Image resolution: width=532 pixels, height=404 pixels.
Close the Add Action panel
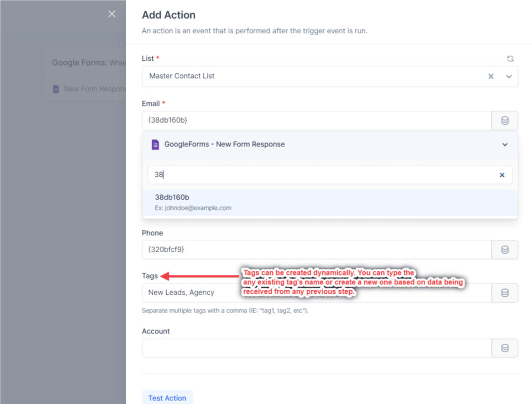[x=112, y=14]
